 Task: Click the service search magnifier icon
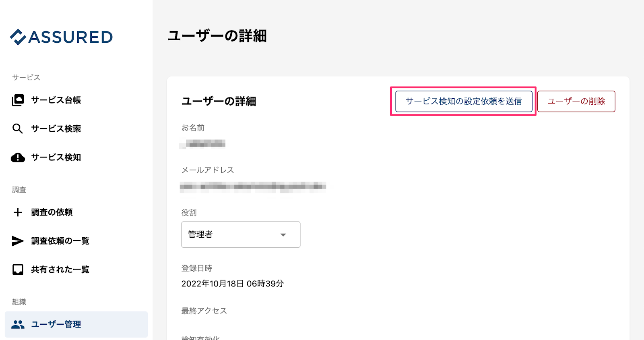coord(18,129)
